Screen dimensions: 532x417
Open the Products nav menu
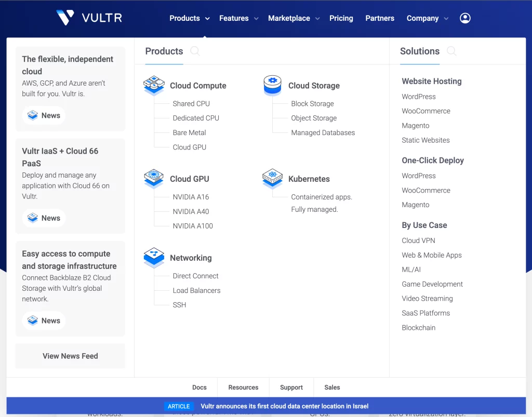(184, 18)
